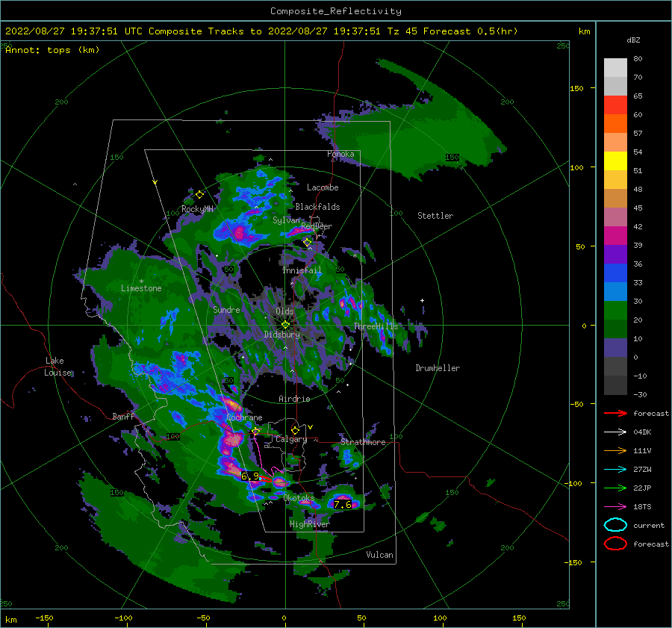Click the Ponoka city label
This screenshot has width=672, height=628.
[x=340, y=154]
